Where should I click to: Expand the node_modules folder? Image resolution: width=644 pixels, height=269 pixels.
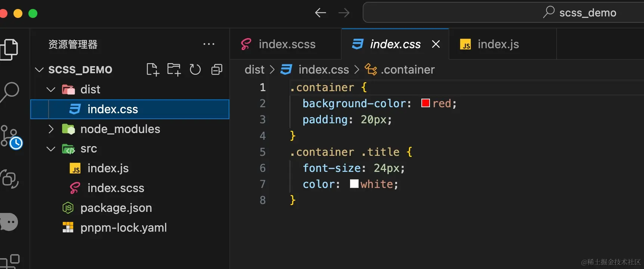pos(51,129)
